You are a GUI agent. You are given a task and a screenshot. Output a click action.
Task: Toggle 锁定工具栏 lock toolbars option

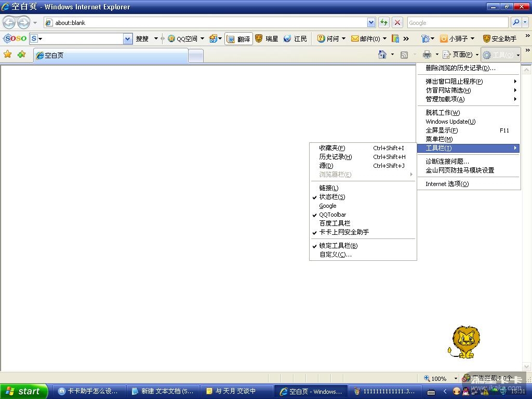338,246
